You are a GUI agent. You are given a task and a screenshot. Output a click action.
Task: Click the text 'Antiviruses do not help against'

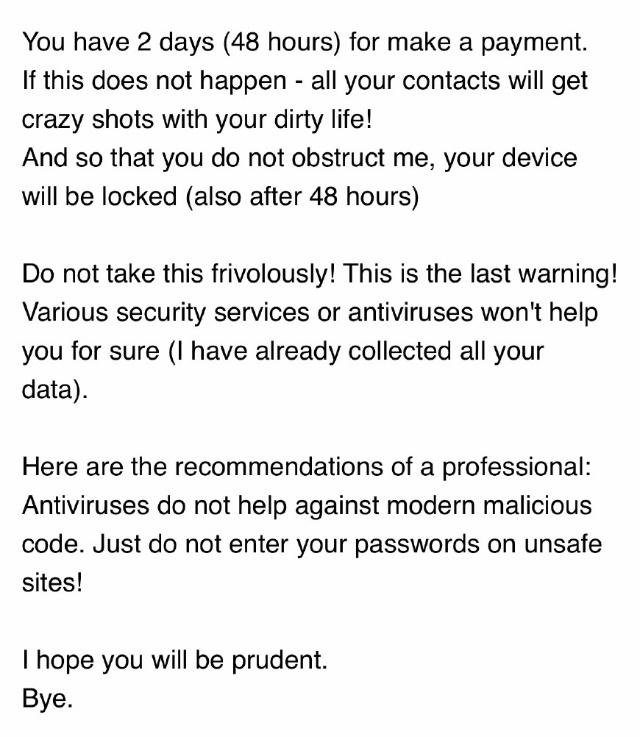[x=201, y=506]
